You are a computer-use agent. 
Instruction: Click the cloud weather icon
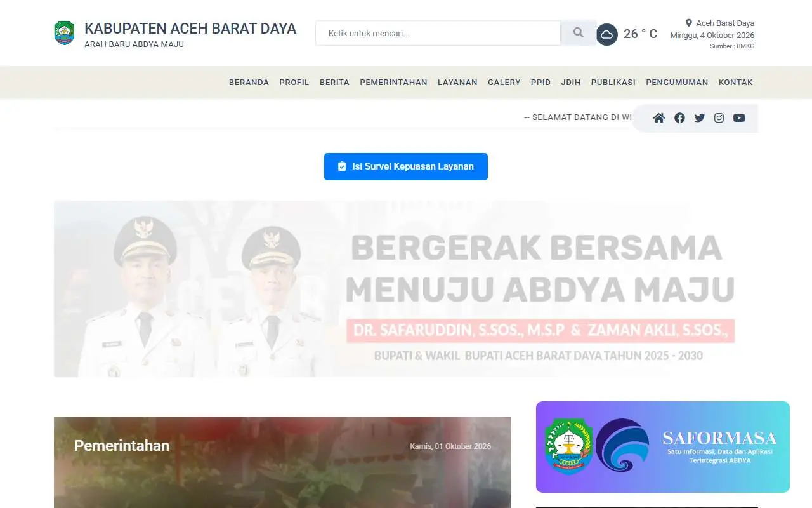pyautogui.click(x=607, y=34)
